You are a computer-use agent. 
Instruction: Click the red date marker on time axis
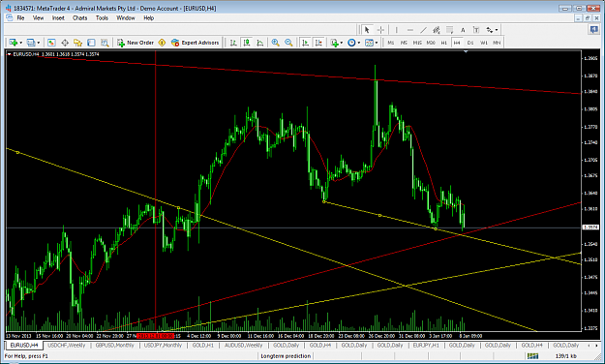pyautogui.click(x=156, y=336)
